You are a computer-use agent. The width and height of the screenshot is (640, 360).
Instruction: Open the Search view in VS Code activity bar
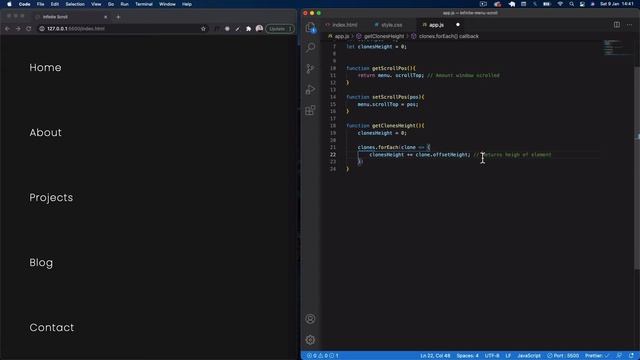coord(310,48)
